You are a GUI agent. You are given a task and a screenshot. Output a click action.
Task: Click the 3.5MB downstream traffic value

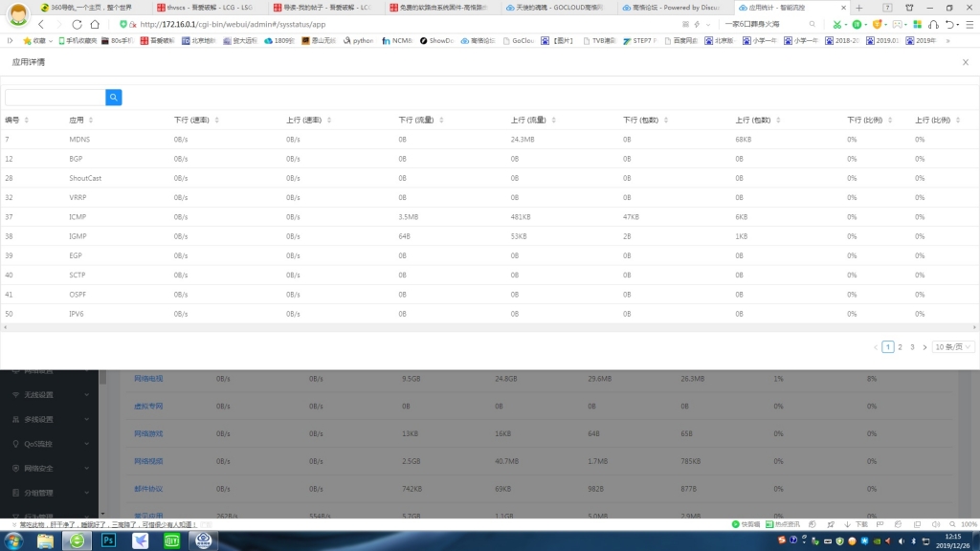(x=408, y=217)
